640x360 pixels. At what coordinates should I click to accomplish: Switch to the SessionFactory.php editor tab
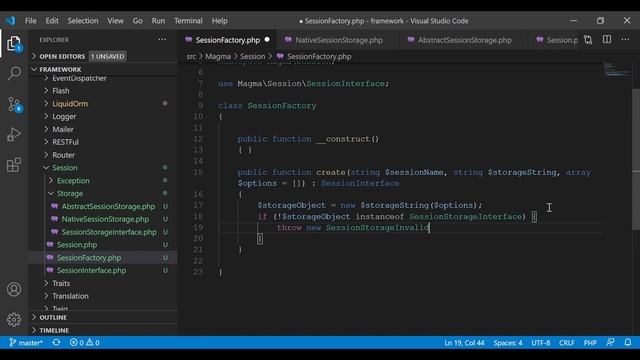pos(227,40)
